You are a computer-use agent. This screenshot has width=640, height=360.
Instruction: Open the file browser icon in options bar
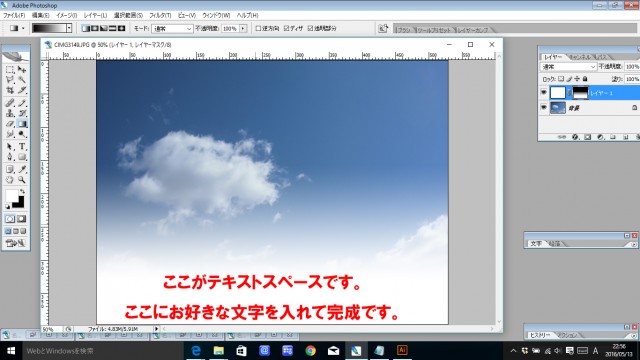tap(383, 28)
